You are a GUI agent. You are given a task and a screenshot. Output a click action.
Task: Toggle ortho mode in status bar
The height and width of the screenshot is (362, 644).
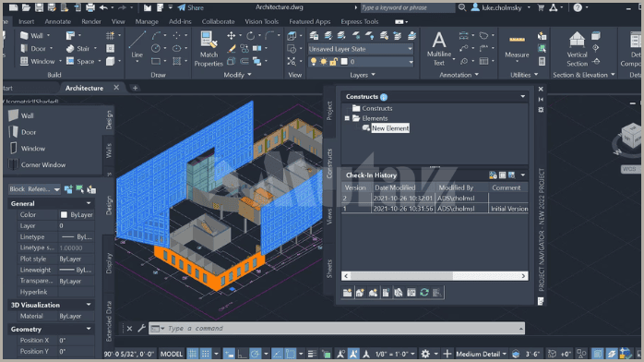tap(243, 354)
